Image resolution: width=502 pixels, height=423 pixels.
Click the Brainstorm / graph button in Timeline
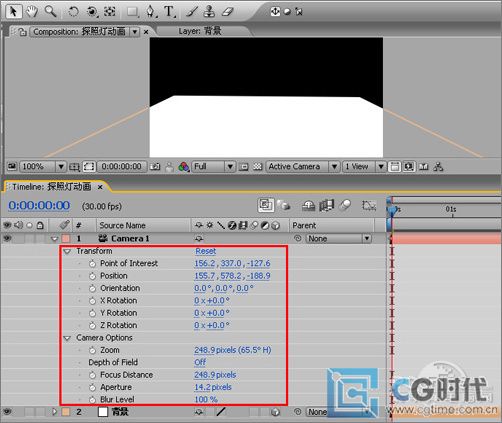tap(369, 205)
